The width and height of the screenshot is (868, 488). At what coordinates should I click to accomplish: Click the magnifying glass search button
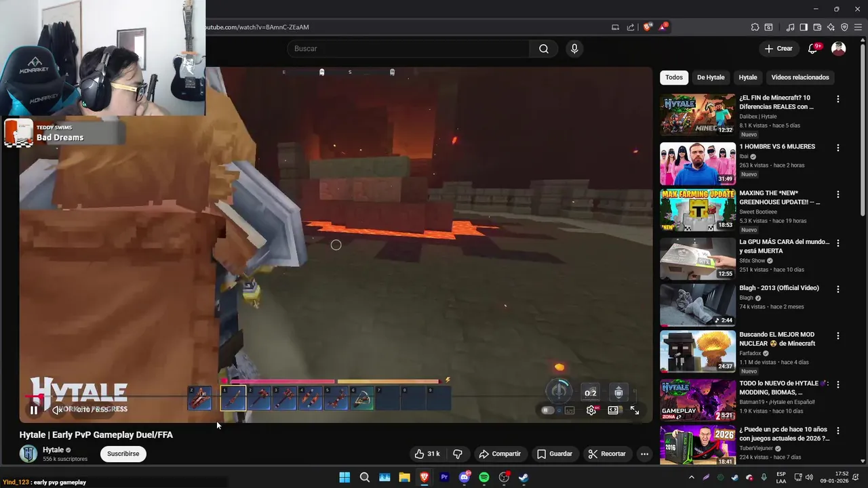544,49
